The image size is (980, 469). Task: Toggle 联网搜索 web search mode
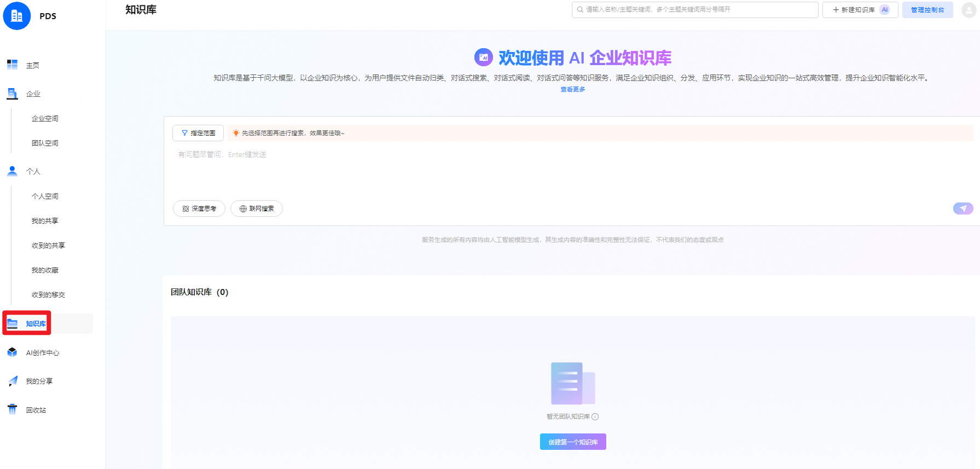coord(257,209)
